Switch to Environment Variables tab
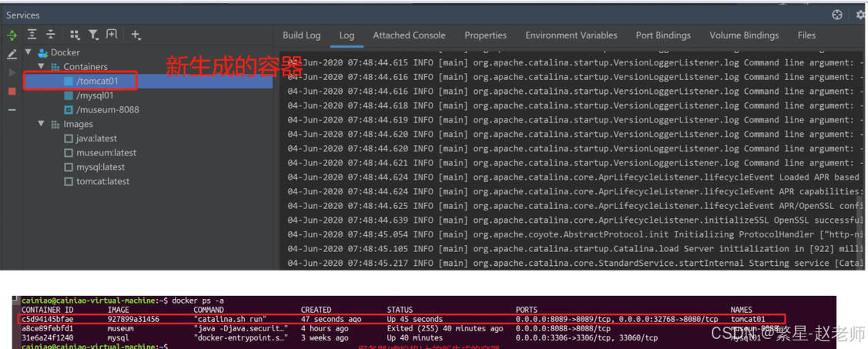 pos(571,35)
